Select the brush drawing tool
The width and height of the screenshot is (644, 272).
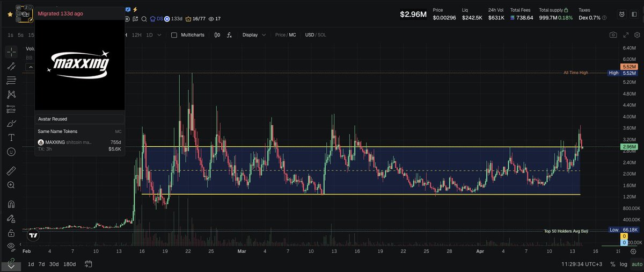click(11, 124)
